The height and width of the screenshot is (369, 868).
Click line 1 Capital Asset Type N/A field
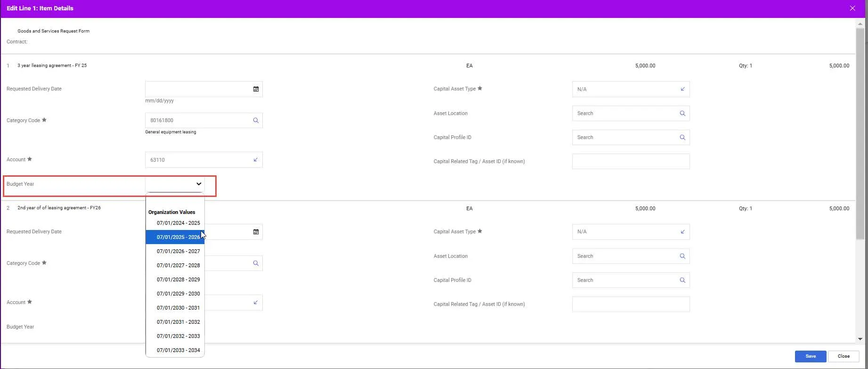tap(631, 89)
